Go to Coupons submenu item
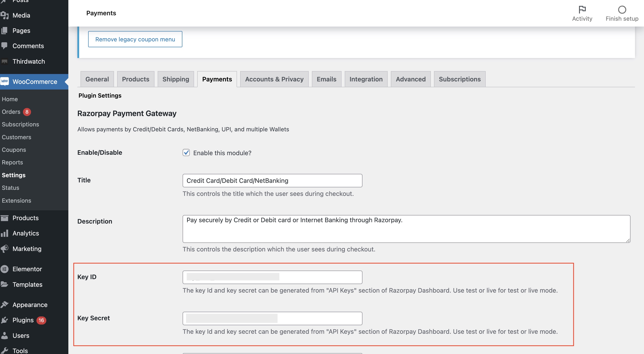The image size is (644, 354). pos(14,150)
